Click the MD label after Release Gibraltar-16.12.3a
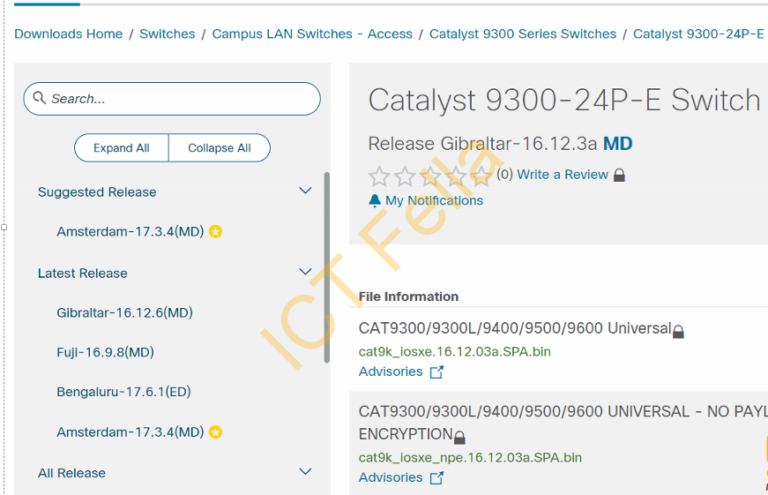The height and width of the screenshot is (495, 768). [x=618, y=143]
